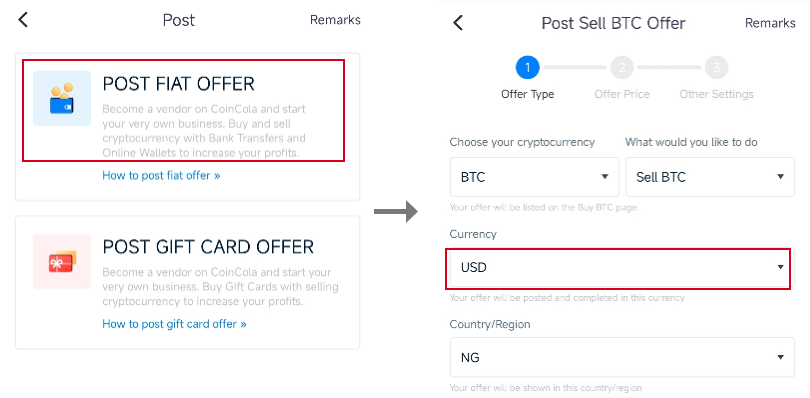Tap the blue wallet fiat offer icon

tap(62, 98)
